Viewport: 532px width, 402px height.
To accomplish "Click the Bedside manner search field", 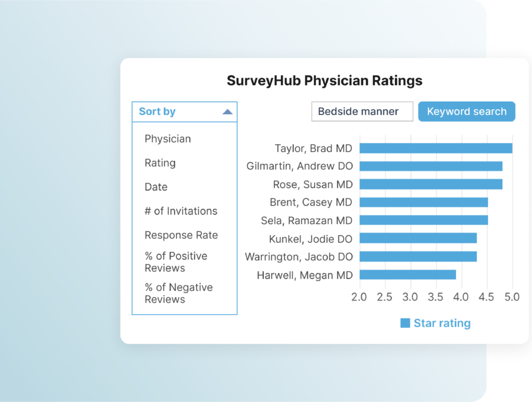I will (362, 111).
